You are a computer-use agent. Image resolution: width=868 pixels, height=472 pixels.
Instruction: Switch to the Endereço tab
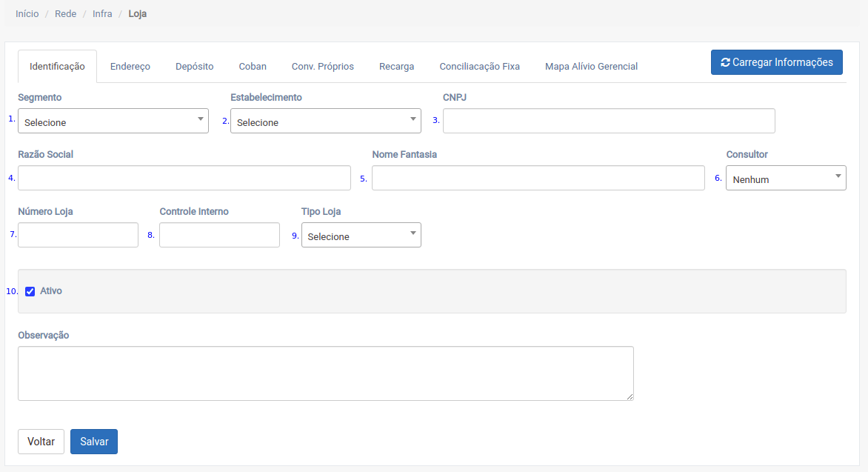[130, 67]
